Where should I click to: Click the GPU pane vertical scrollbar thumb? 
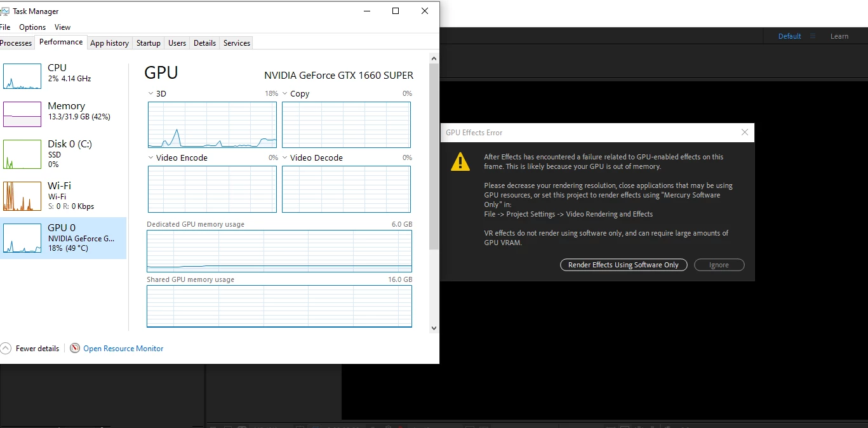(x=434, y=156)
